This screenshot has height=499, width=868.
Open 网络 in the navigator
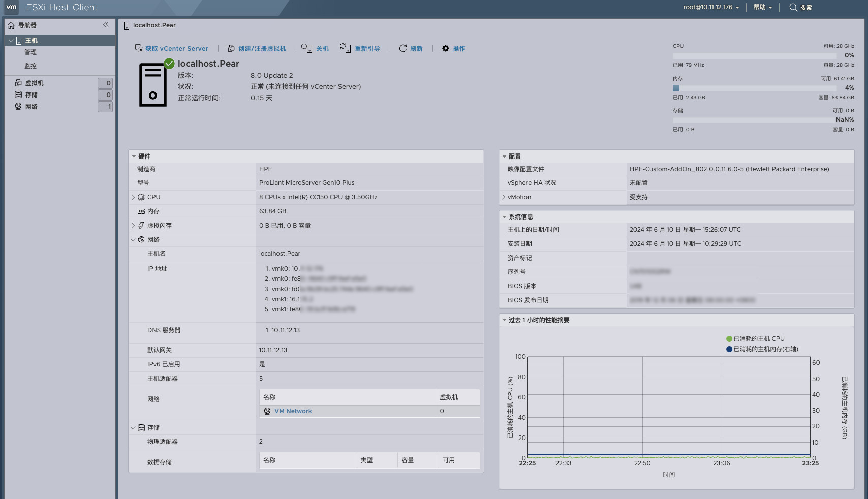[32, 107]
